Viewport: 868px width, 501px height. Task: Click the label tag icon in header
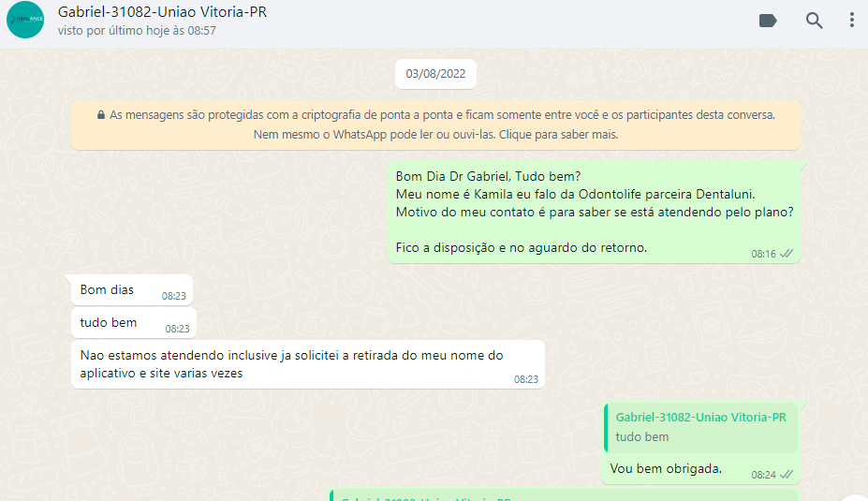pos(767,21)
